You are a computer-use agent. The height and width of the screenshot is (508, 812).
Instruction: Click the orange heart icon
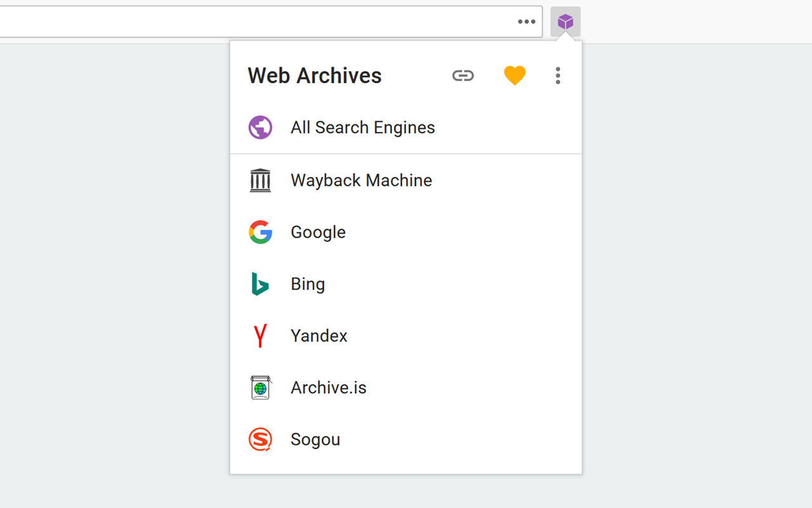pyautogui.click(x=514, y=76)
